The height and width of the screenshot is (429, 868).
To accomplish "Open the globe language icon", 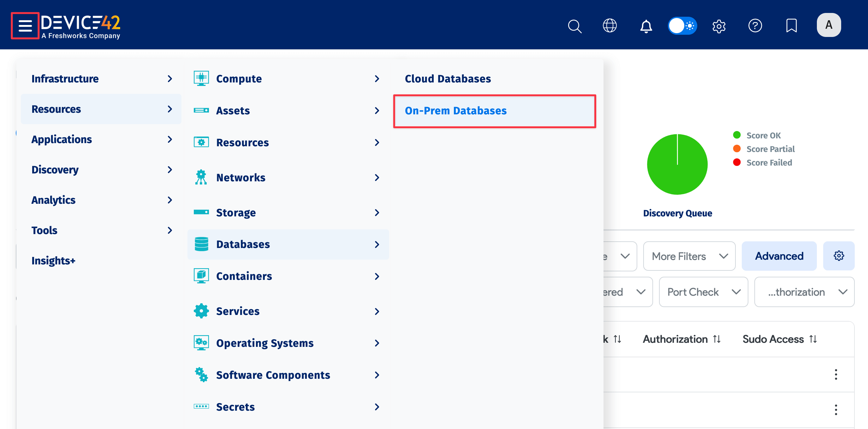I will click(x=610, y=26).
